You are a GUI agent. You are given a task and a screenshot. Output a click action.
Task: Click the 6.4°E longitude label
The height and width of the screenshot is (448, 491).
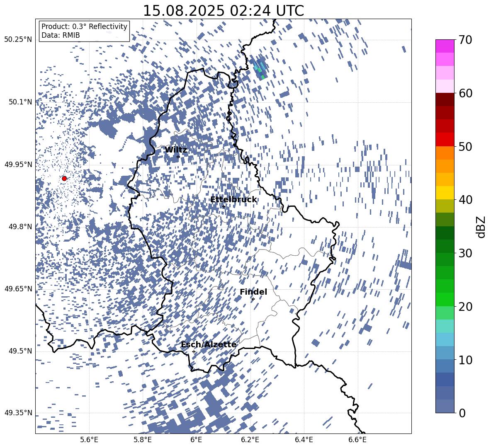click(304, 440)
